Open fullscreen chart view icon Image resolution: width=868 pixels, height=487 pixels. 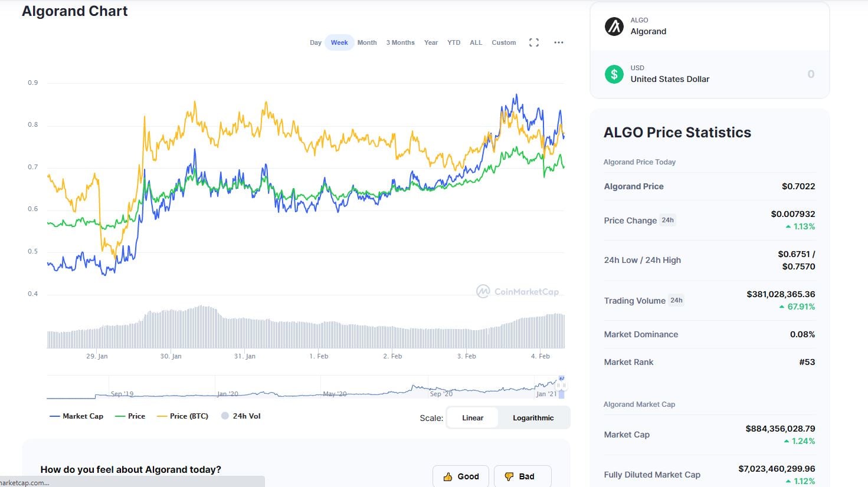click(534, 42)
